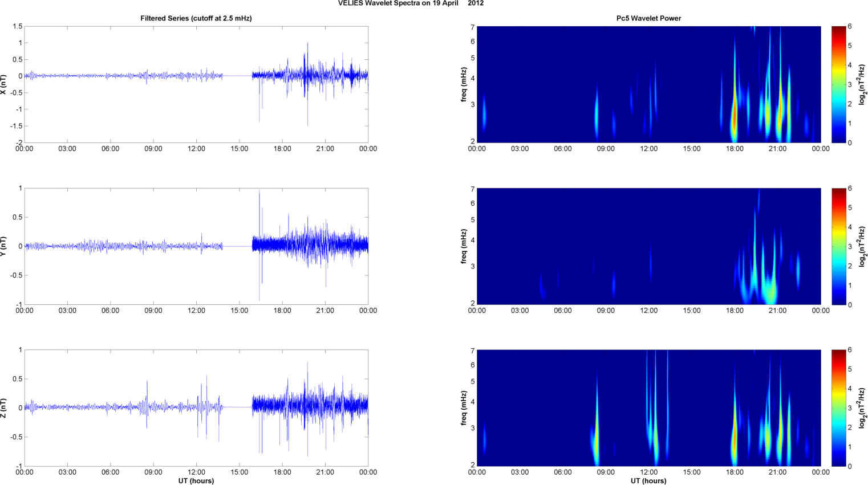This screenshot has height=485, width=868.
Task: Click '09:00' tick under the Y time series
Action: 153,311
